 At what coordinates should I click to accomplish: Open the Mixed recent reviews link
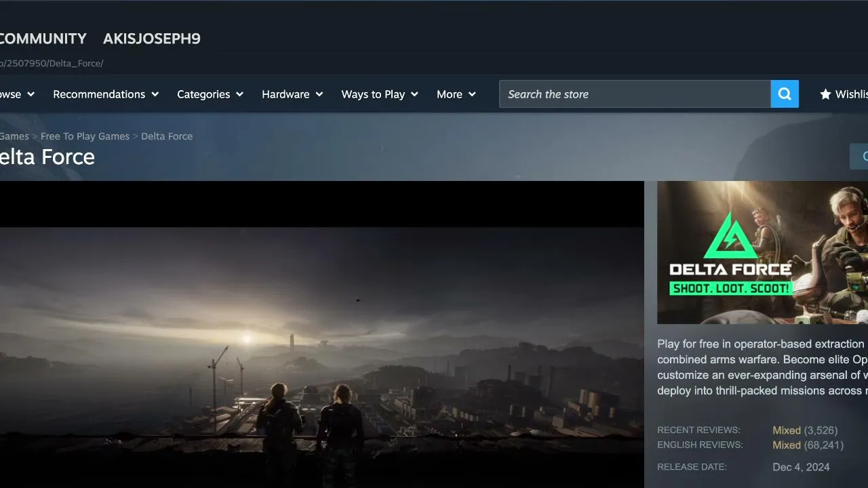tap(787, 430)
